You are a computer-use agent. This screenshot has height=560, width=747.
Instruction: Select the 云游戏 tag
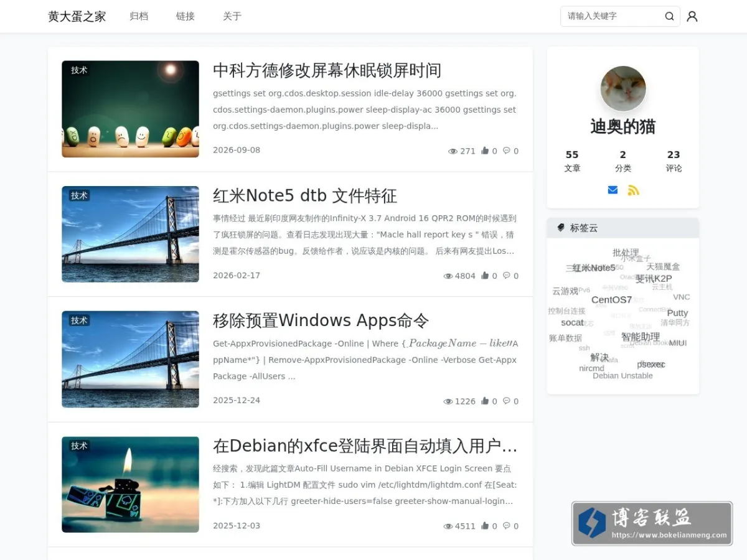point(565,291)
